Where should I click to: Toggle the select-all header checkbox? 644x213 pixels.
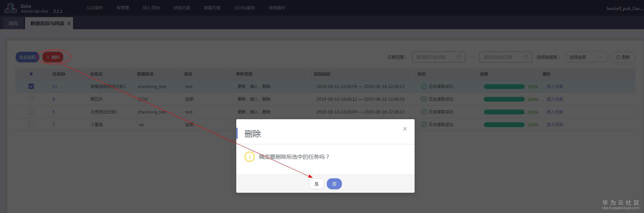31,74
